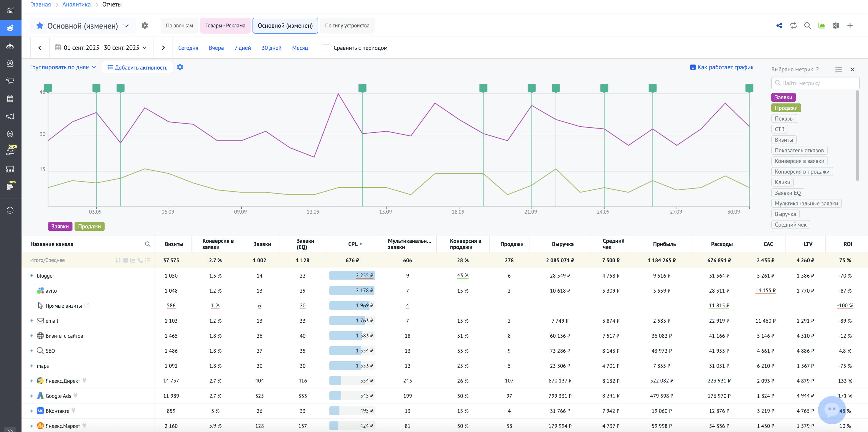Click the share report icon
Screen dimensions: 868x432
779,26
